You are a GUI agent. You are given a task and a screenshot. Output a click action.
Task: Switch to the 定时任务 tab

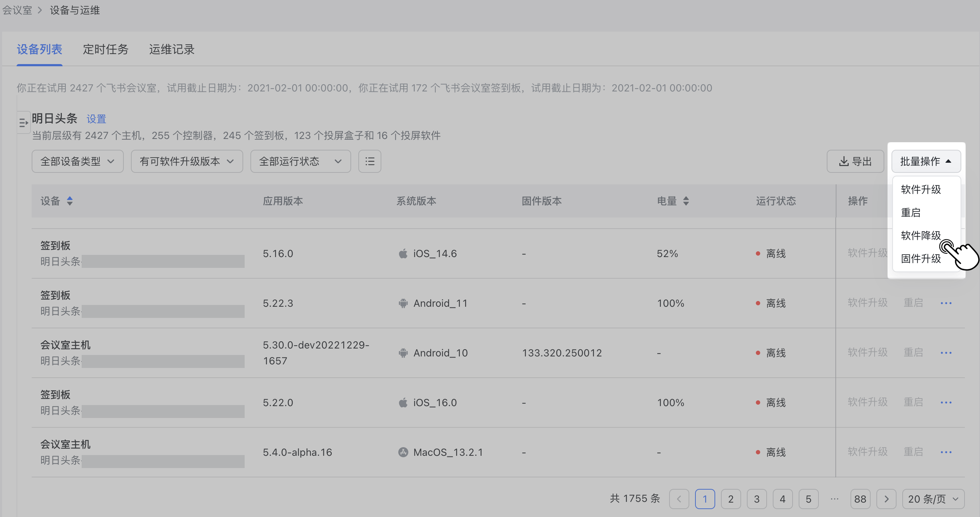[105, 49]
